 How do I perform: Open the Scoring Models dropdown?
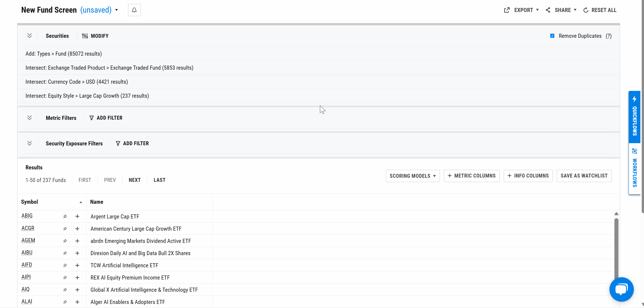coord(413,176)
